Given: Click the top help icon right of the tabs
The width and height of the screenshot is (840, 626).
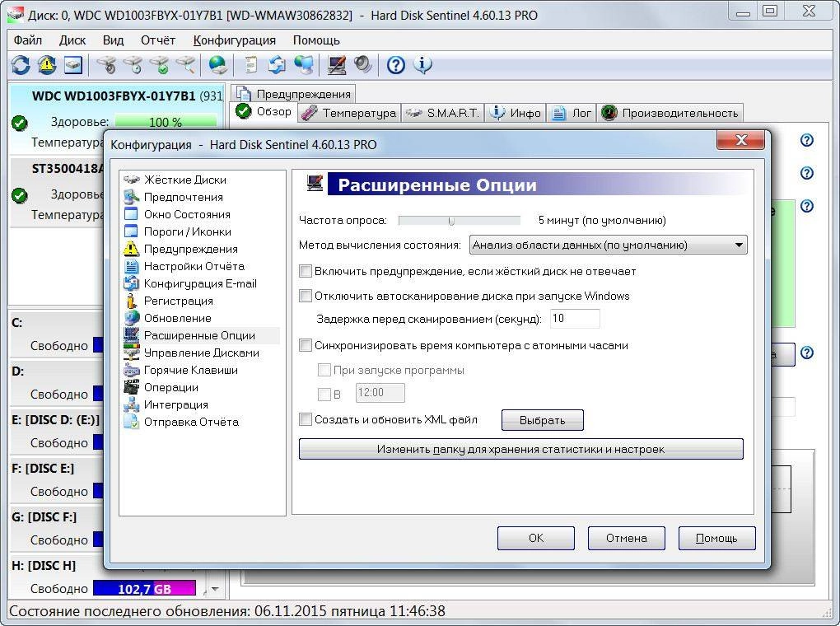Looking at the screenshot, I should point(807,140).
